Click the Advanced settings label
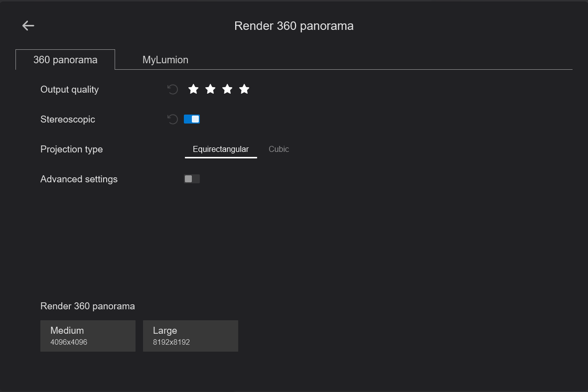The width and height of the screenshot is (588, 392). click(x=79, y=179)
